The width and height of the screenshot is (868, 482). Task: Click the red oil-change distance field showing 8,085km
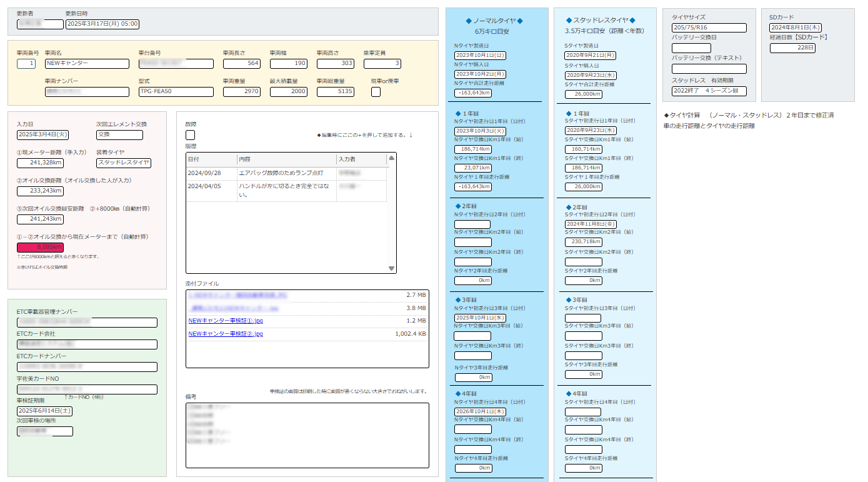(40, 247)
